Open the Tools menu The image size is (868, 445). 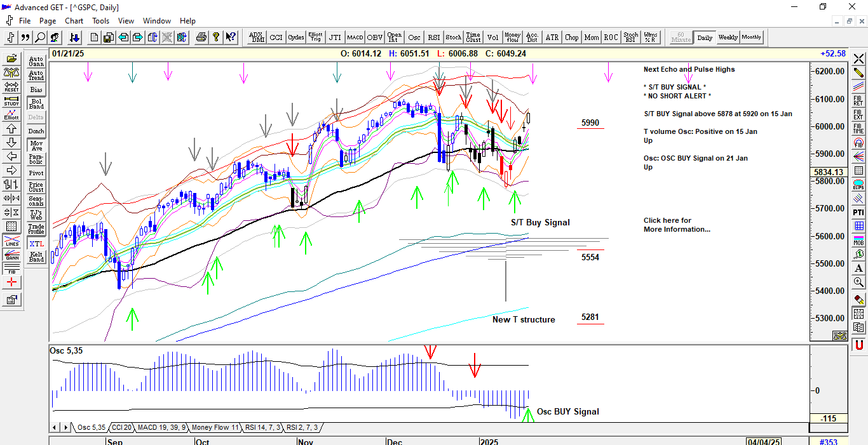(x=100, y=21)
